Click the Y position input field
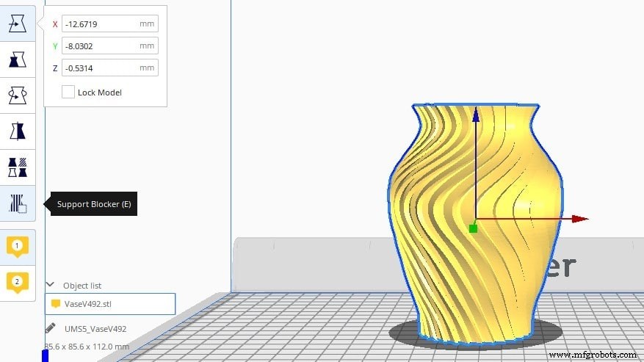The width and height of the screenshot is (644, 362). click(x=110, y=46)
